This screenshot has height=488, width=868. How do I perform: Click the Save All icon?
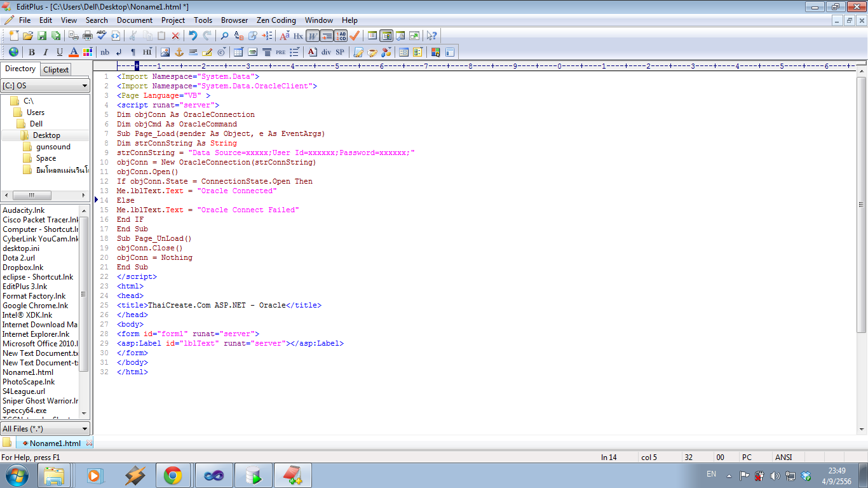[56, 36]
